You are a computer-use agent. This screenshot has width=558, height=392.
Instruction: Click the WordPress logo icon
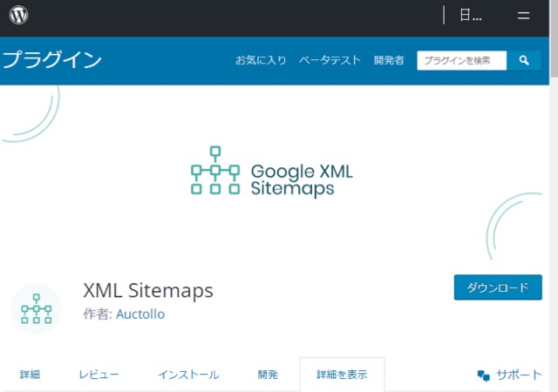18,16
